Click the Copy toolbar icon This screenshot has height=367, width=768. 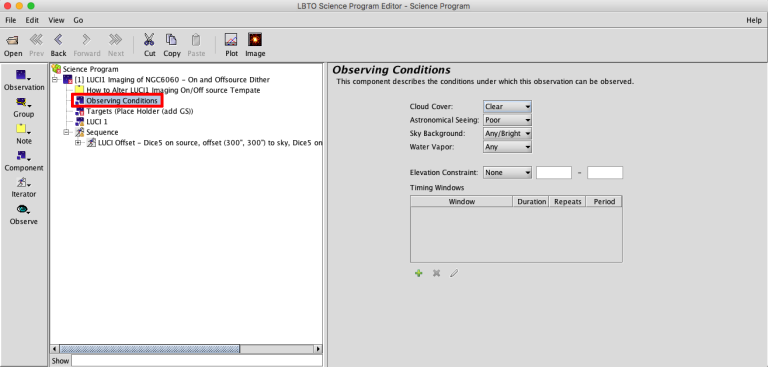(x=171, y=40)
